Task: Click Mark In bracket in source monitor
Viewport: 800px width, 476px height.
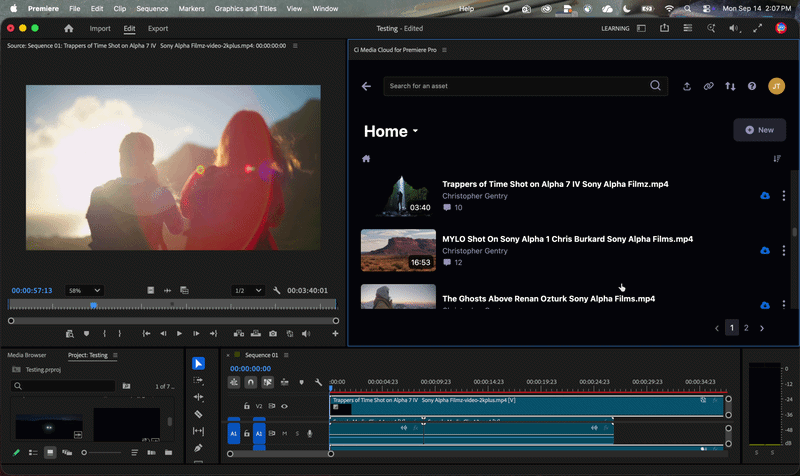Action: pos(104,334)
